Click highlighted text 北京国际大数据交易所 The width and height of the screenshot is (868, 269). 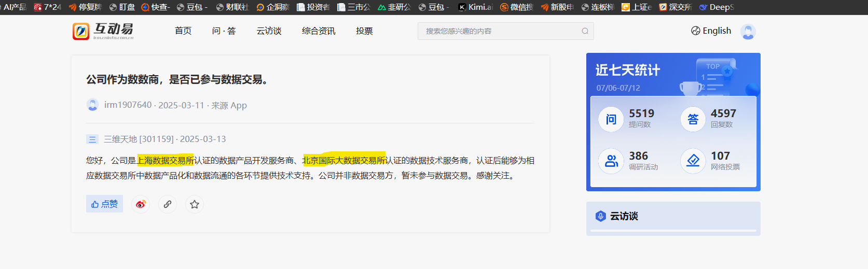pyautogui.click(x=344, y=160)
